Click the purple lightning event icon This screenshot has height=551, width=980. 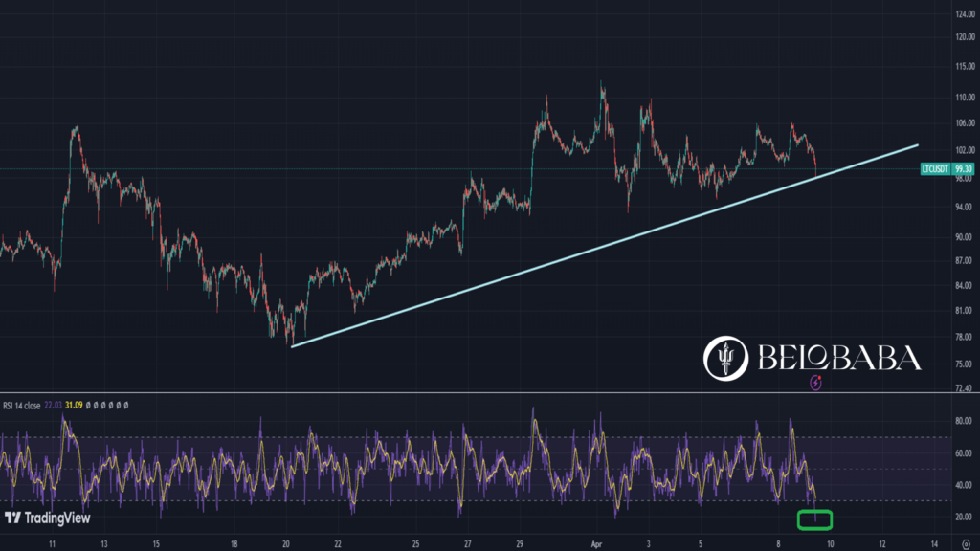tap(815, 384)
